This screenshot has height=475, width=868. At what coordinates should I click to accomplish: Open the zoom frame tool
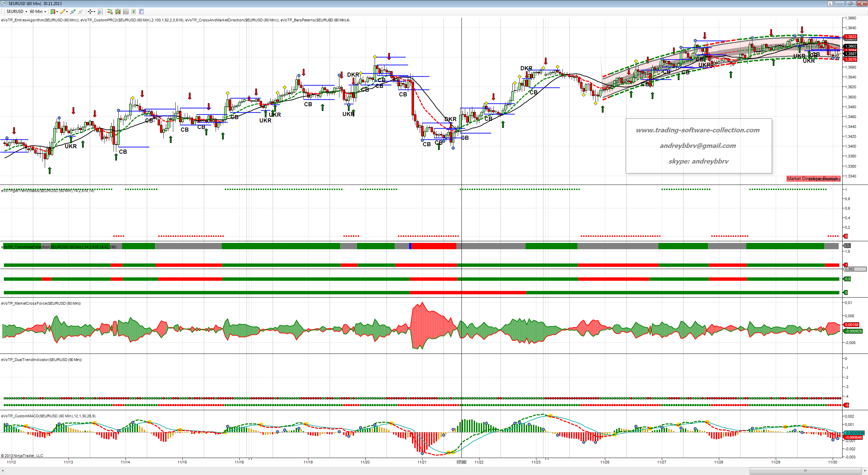[100, 12]
